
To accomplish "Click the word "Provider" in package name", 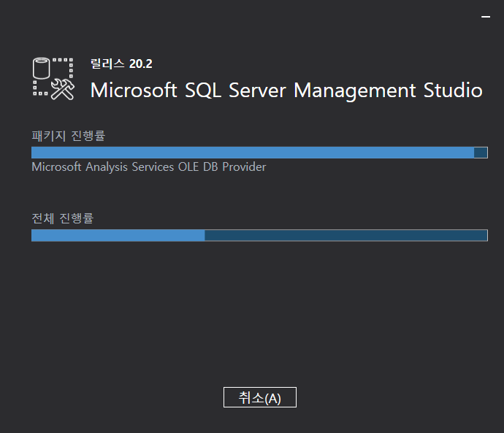I will [244, 167].
